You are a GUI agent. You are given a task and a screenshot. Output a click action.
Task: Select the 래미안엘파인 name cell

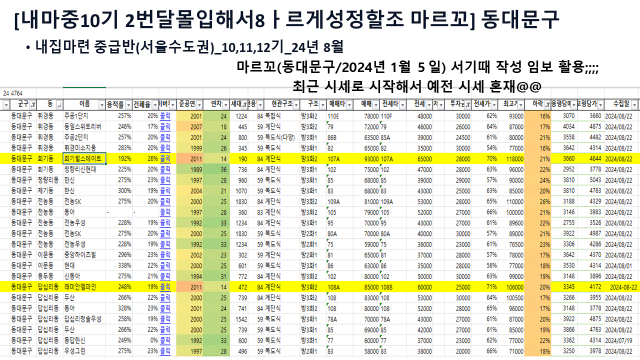pos(84,287)
